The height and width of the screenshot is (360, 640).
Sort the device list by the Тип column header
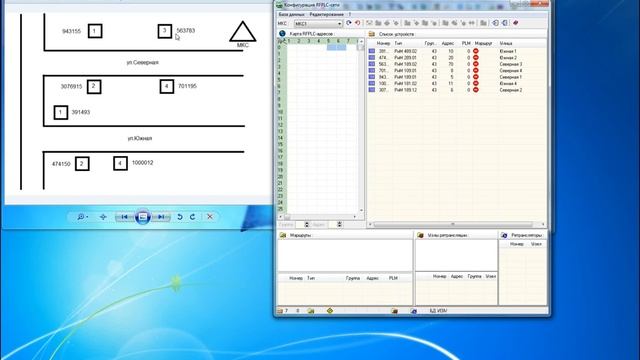[398, 43]
